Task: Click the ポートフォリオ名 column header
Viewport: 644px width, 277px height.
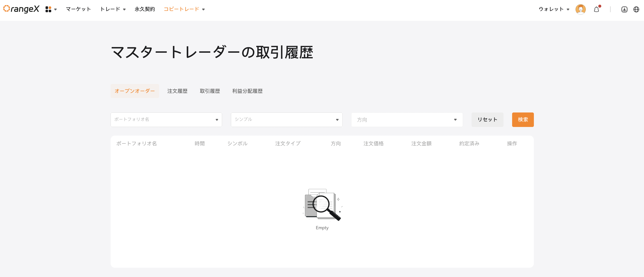Action: pos(136,143)
